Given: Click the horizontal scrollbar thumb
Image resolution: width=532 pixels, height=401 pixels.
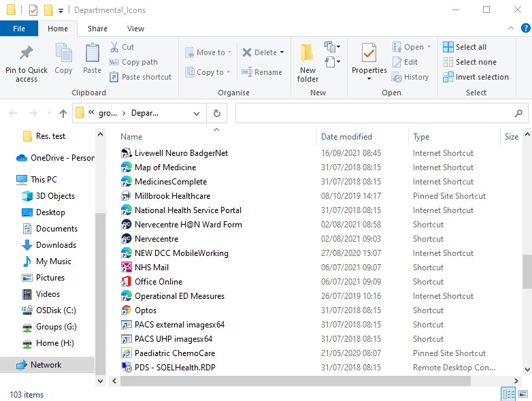Looking at the screenshot, I should (295, 381).
